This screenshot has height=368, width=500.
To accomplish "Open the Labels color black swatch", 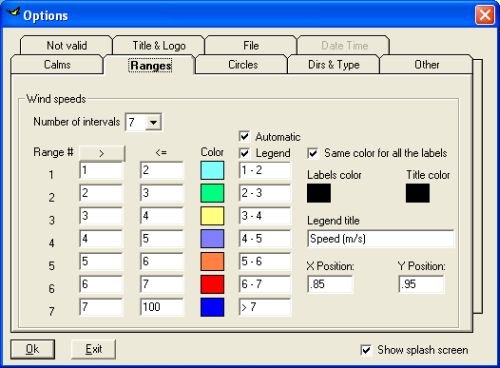I will (x=319, y=193).
